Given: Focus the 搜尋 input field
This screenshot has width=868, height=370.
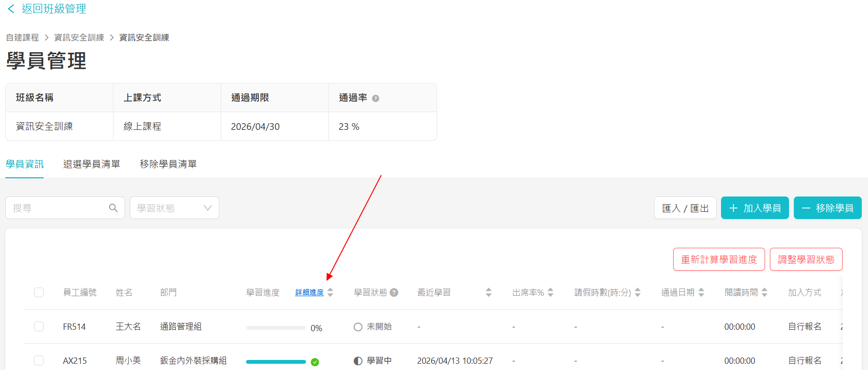Looking at the screenshot, I should [x=57, y=208].
